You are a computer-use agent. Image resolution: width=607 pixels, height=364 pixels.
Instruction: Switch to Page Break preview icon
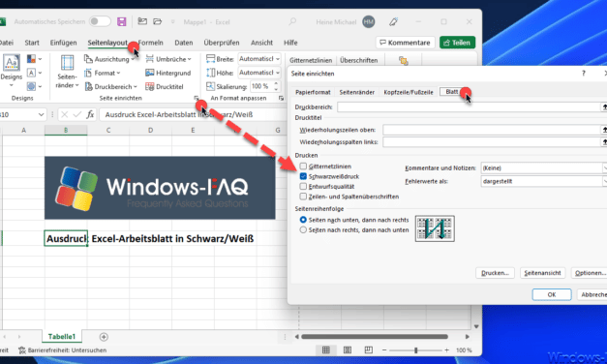(368, 350)
